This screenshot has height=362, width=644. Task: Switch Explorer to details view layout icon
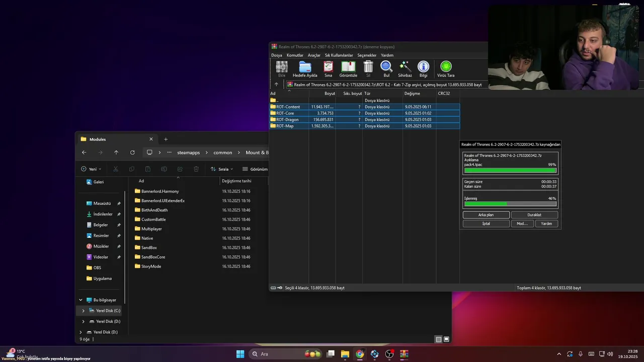tap(438, 339)
